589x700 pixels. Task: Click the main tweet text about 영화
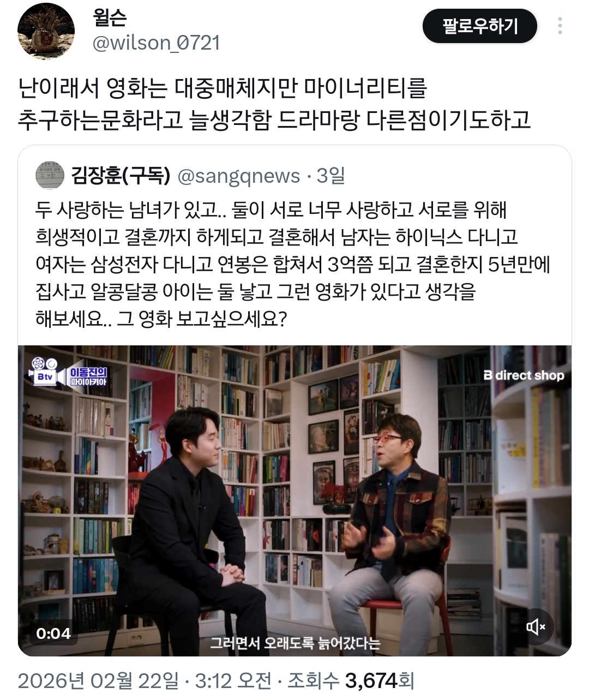274,104
